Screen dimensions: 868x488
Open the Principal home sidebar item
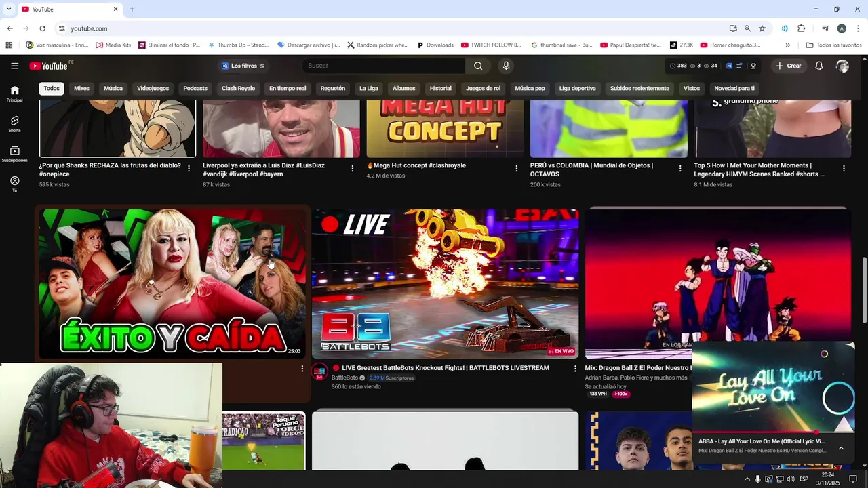click(14, 94)
